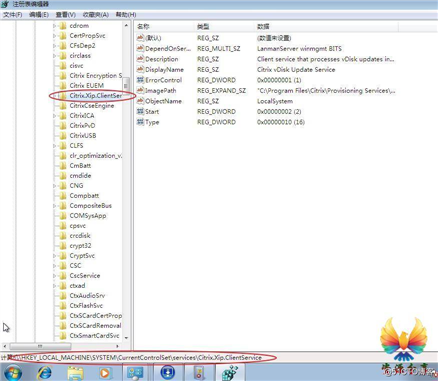Image resolution: width=438 pixels, height=381 pixels.
Task: Open the Windows Start orb
Action: (x=12, y=372)
